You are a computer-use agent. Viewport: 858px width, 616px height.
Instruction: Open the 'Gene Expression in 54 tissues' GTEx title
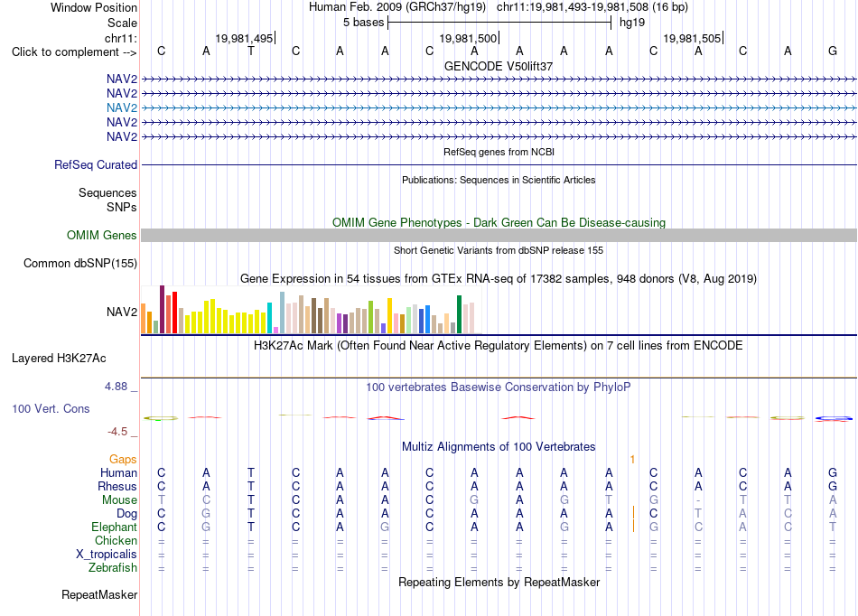tap(499, 279)
